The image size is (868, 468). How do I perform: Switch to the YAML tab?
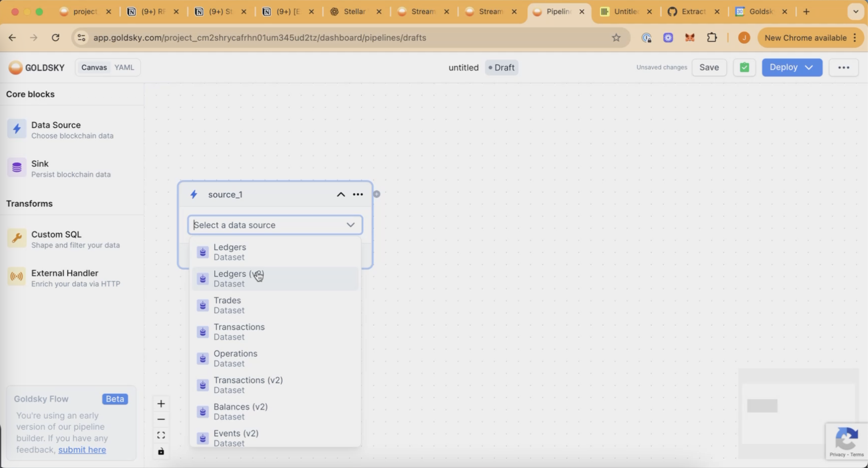click(x=124, y=67)
